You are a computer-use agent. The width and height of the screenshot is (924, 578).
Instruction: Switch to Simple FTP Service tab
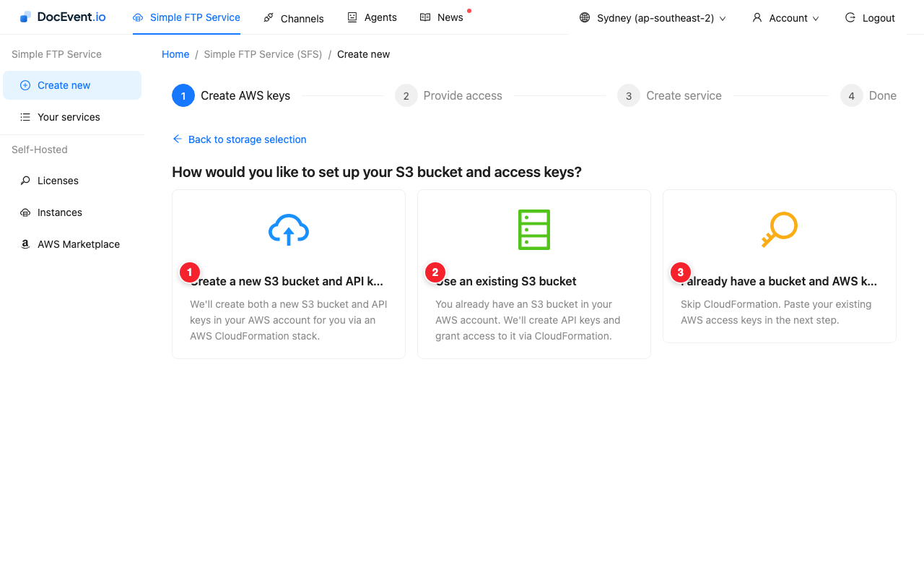pos(186,17)
